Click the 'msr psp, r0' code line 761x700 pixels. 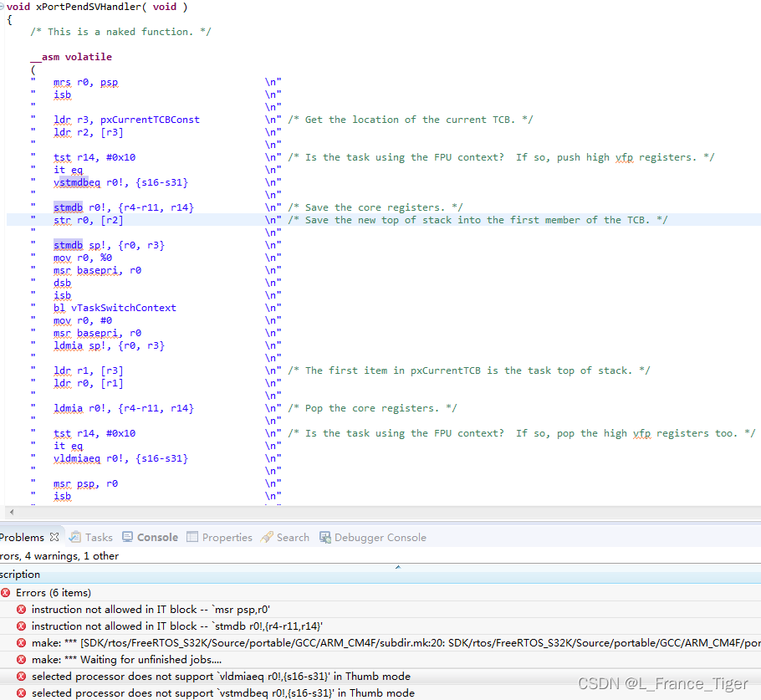coord(85,483)
